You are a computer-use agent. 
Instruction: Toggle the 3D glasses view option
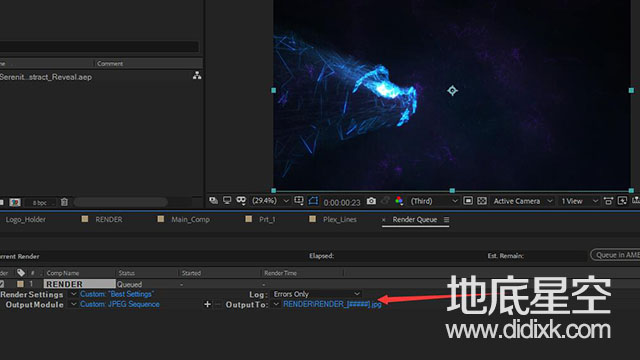click(241, 200)
